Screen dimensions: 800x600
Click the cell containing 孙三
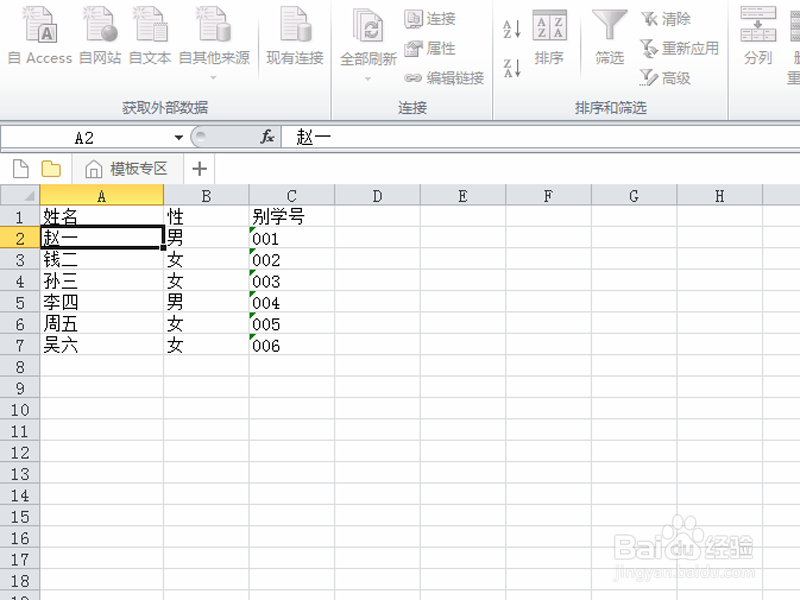click(x=102, y=281)
